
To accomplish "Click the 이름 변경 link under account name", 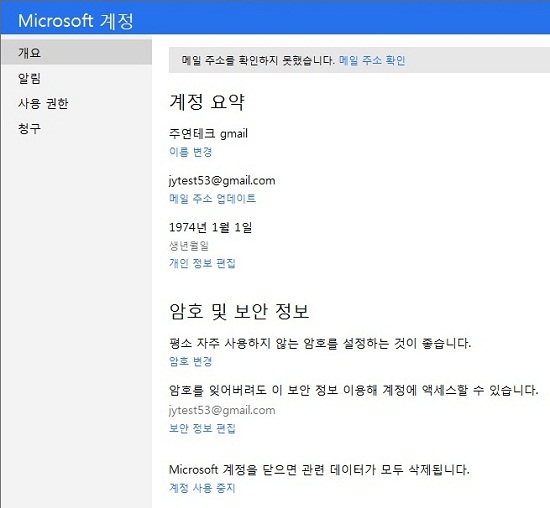I will [x=190, y=152].
